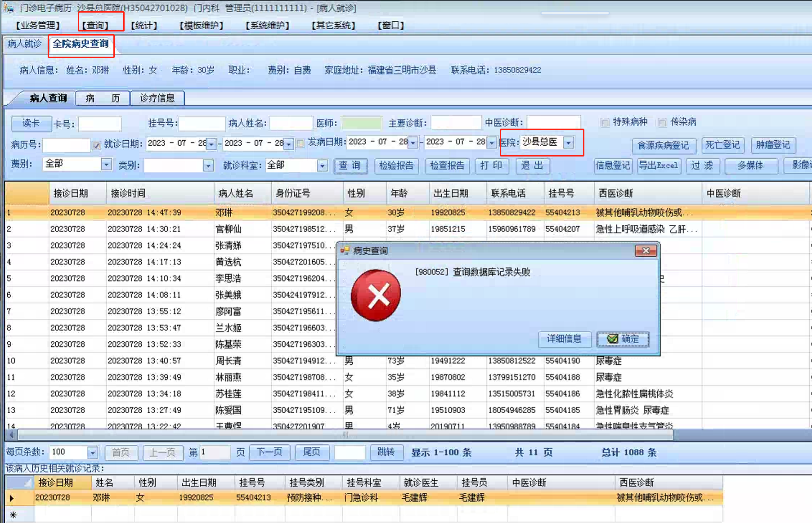Select the 全院病史查询 tab
Image resolution: width=812 pixels, height=523 pixels.
81,44
